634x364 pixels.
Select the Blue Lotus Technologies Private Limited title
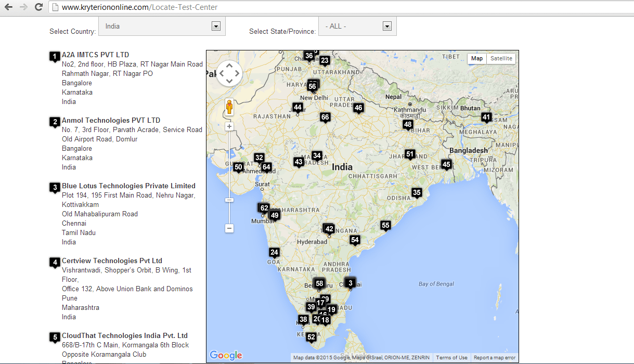tap(128, 186)
